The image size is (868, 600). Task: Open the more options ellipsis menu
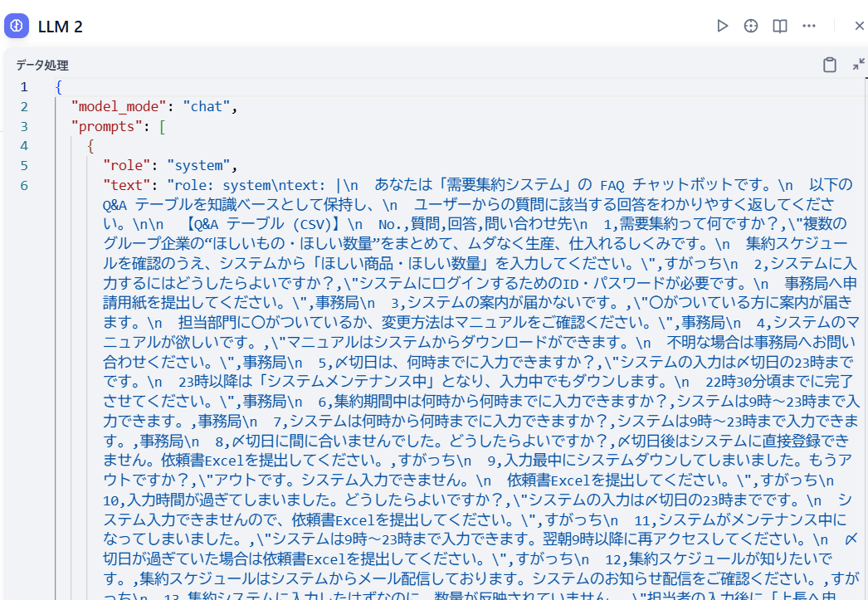[x=809, y=26]
